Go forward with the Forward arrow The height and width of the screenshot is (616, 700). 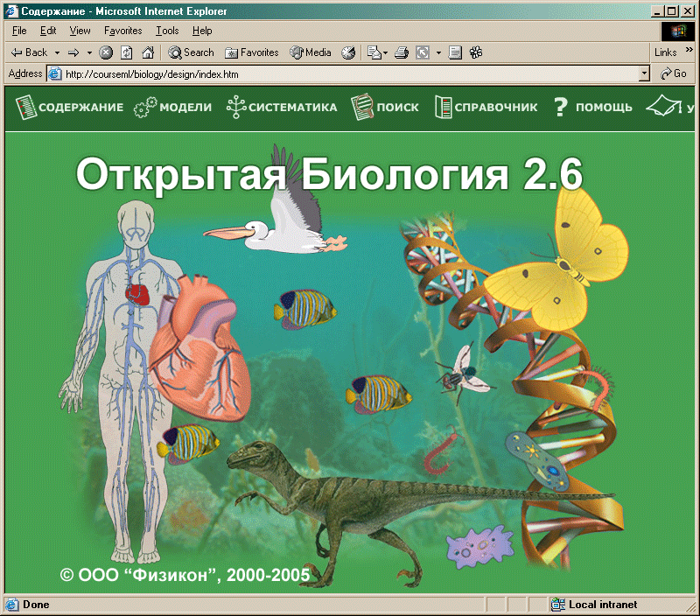(x=73, y=52)
